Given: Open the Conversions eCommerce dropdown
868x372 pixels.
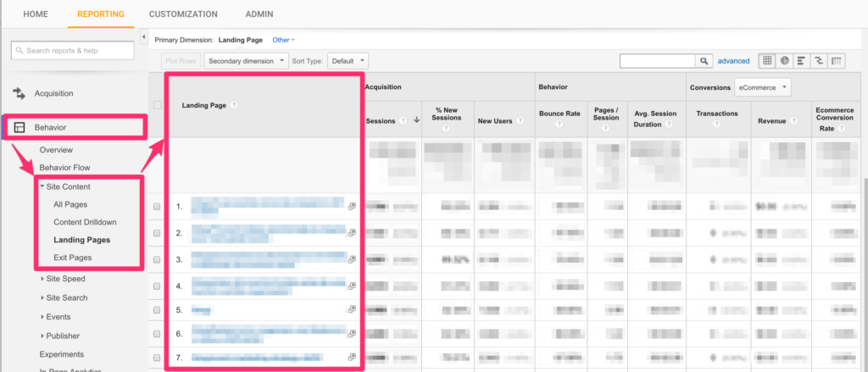Looking at the screenshot, I should [x=762, y=86].
